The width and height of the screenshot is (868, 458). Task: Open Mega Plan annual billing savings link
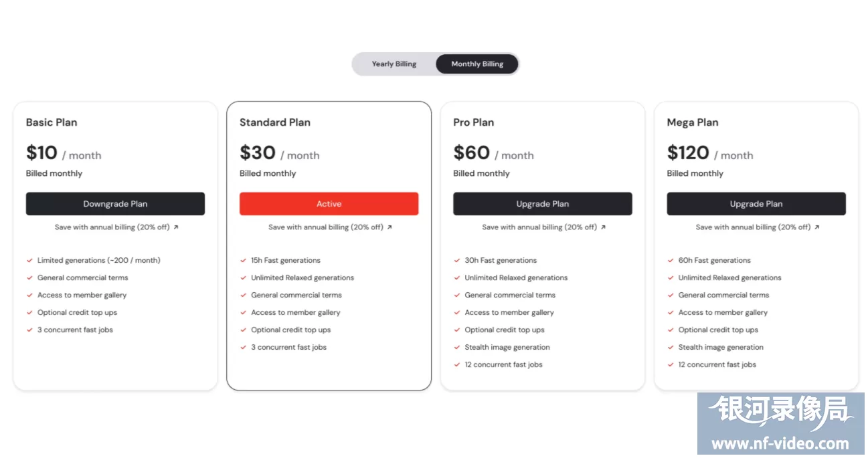(752, 227)
